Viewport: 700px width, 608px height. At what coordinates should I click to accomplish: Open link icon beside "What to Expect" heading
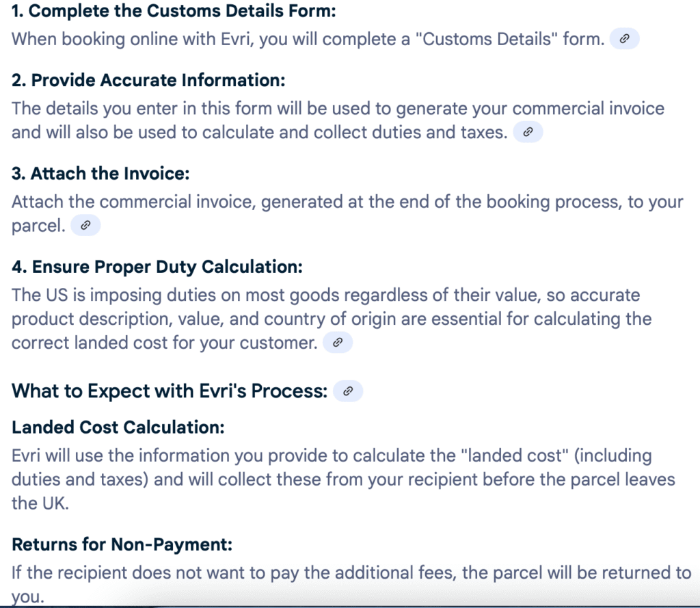pos(348,391)
